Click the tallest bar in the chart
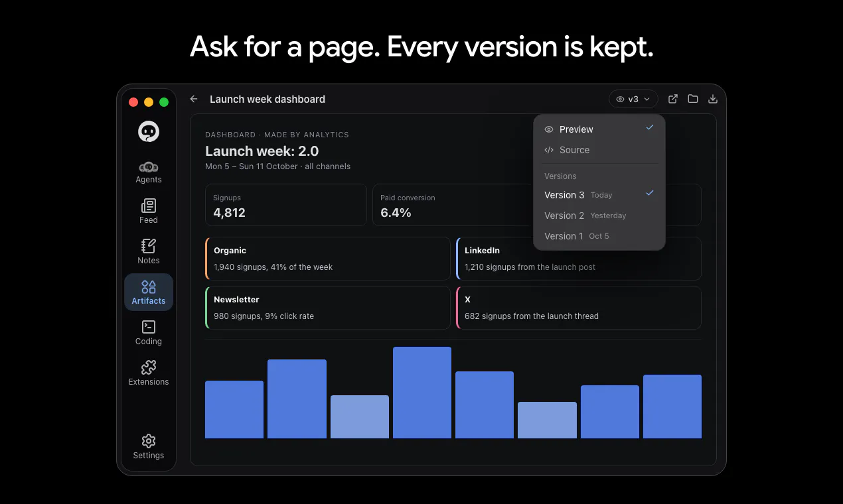This screenshot has height=504, width=843. (x=422, y=393)
